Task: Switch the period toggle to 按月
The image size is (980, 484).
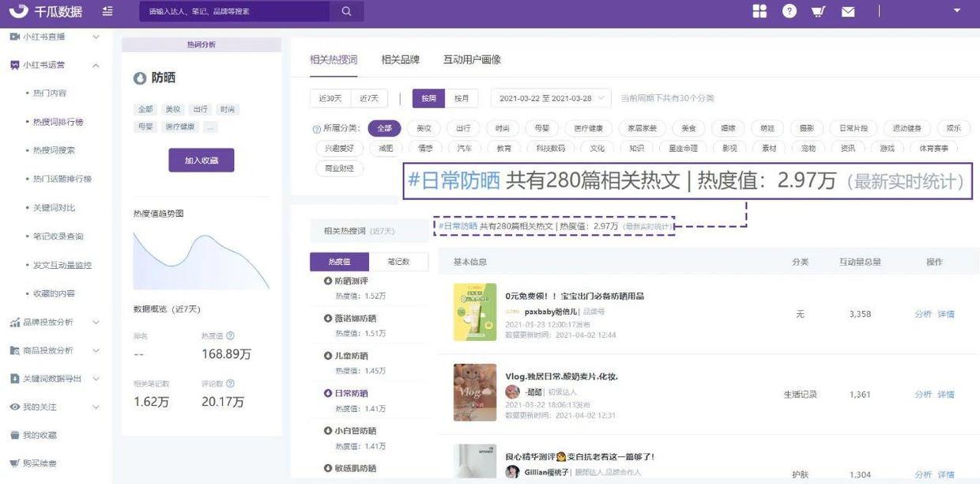Action: [462, 99]
